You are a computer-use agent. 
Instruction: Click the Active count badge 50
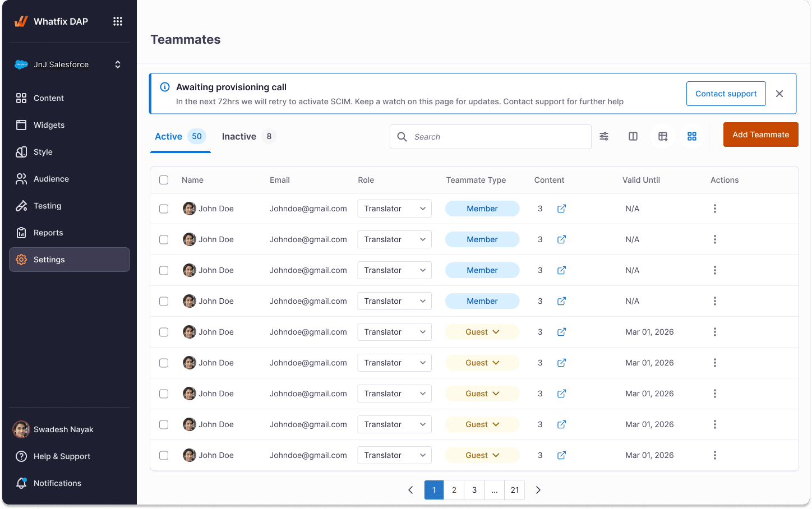197,136
